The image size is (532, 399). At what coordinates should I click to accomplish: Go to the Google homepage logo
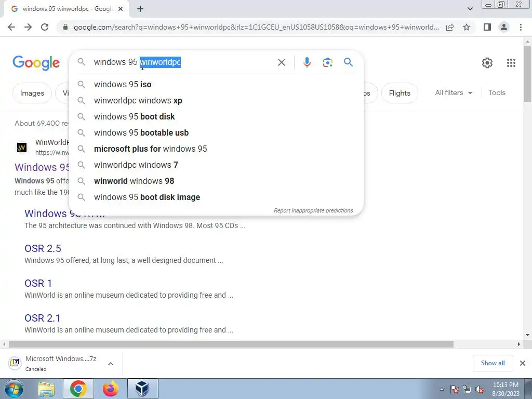36,63
